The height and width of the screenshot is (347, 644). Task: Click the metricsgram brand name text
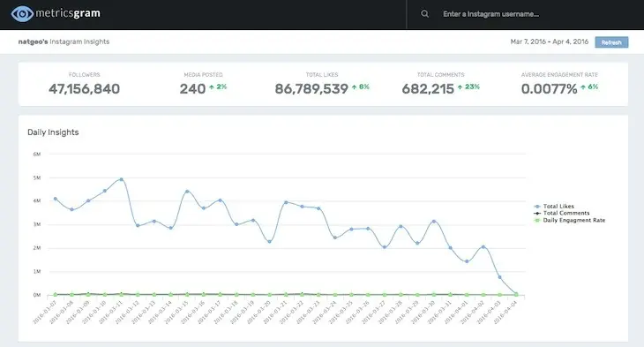tap(68, 13)
